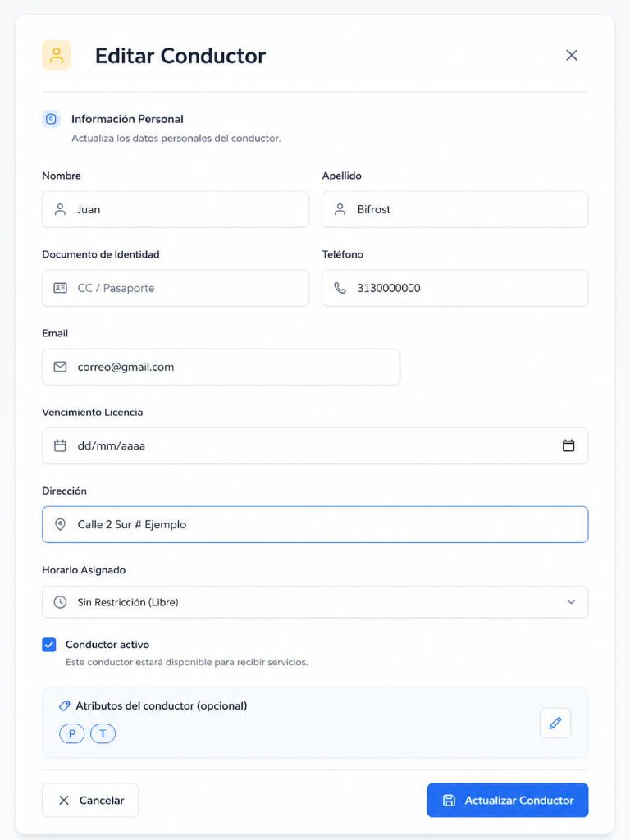Click the Editar Conductor title

tap(180, 56)
